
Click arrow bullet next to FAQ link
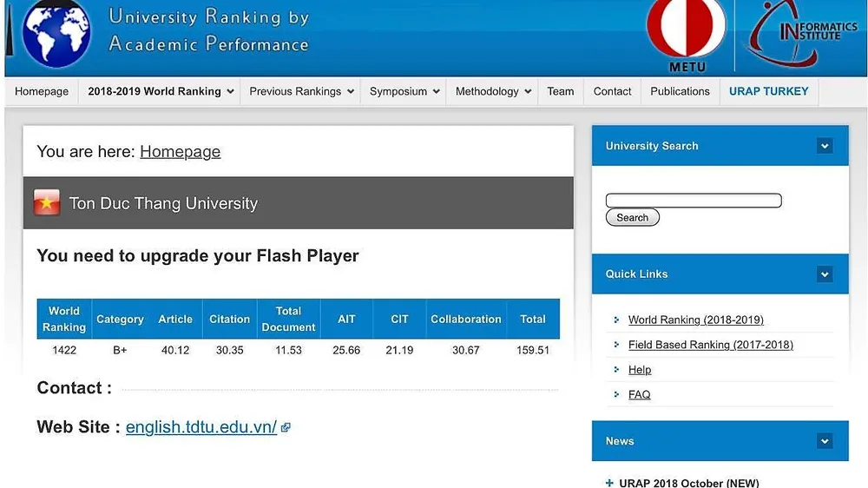[x=616, y=395]
